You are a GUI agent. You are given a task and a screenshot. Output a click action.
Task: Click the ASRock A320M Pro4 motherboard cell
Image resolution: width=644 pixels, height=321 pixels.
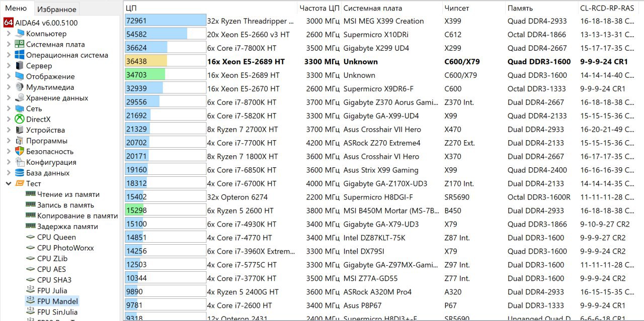(x=377, y=292)
